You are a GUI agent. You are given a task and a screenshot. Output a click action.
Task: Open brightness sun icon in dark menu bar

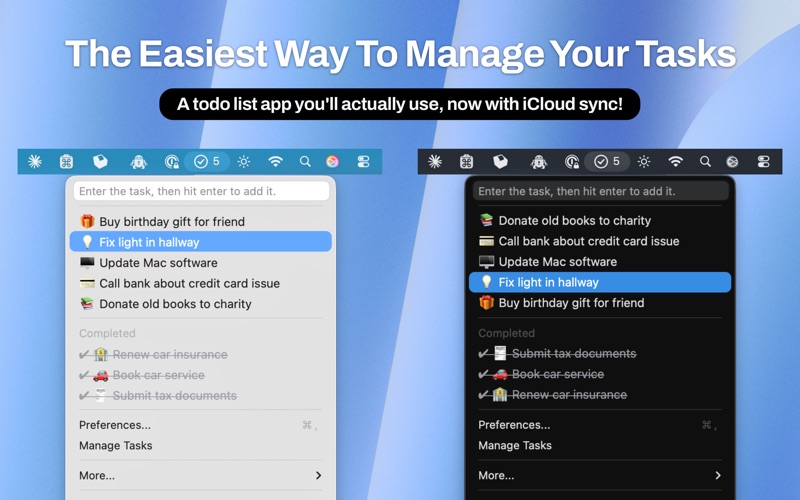(644, 162)
